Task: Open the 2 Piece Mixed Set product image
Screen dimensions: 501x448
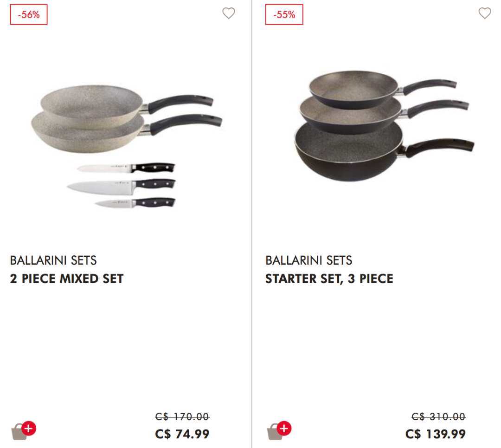Action: click(x=127, y=146)
